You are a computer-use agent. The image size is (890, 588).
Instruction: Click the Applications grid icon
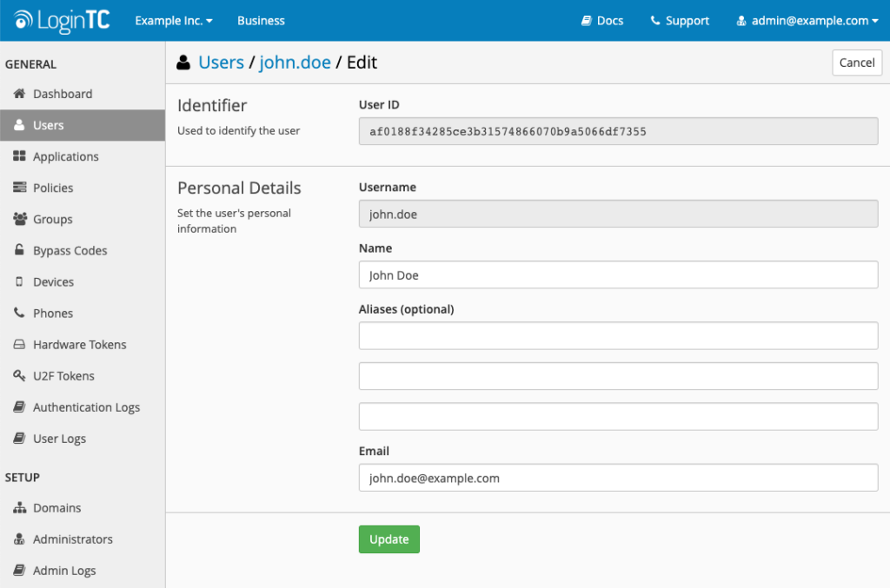(19, 156)
